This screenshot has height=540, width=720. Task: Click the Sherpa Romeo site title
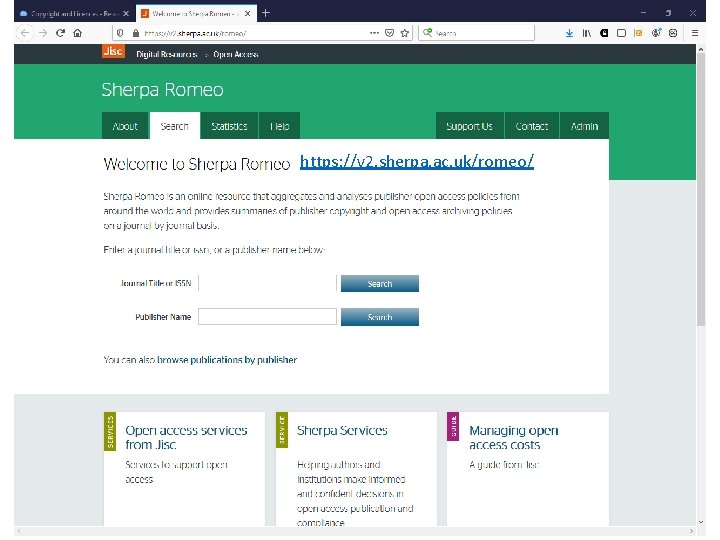pyautogui.click(x=162, y=90)
